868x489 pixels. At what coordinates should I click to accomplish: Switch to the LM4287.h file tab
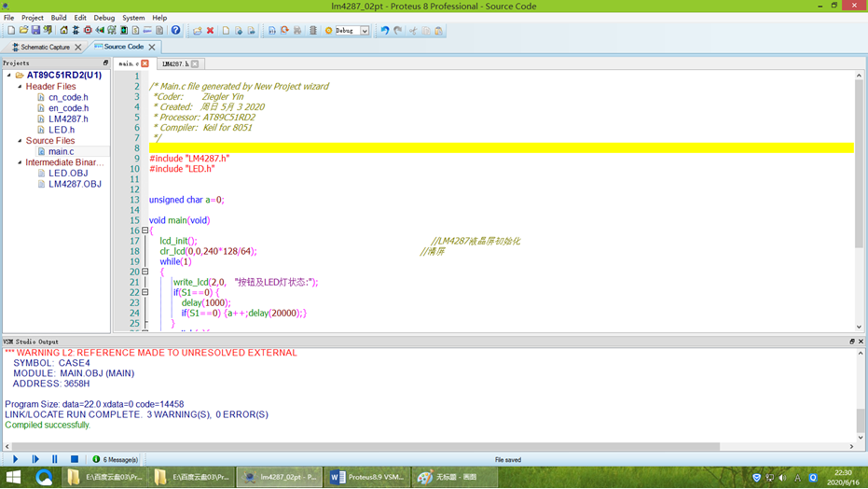[175, 63]
